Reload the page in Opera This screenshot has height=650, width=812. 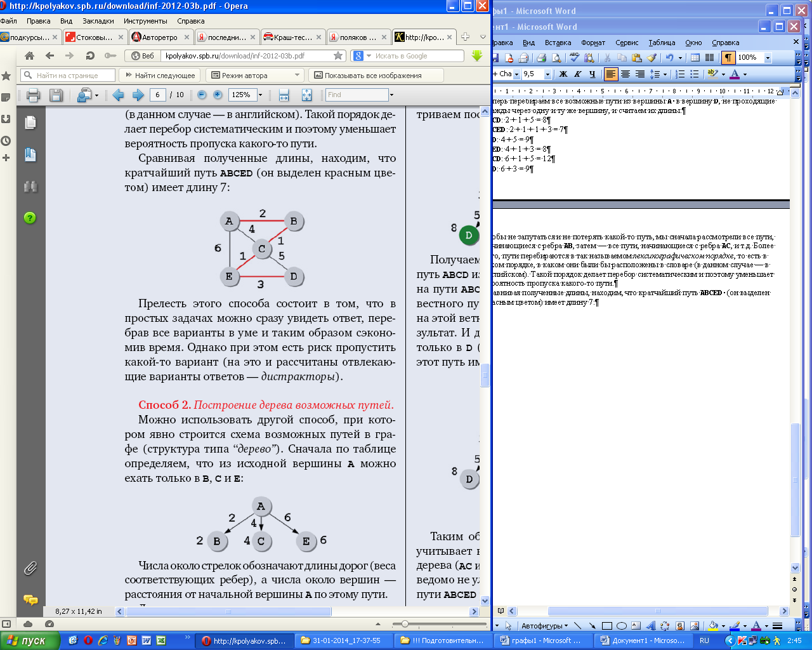click(x=90, y=56)
